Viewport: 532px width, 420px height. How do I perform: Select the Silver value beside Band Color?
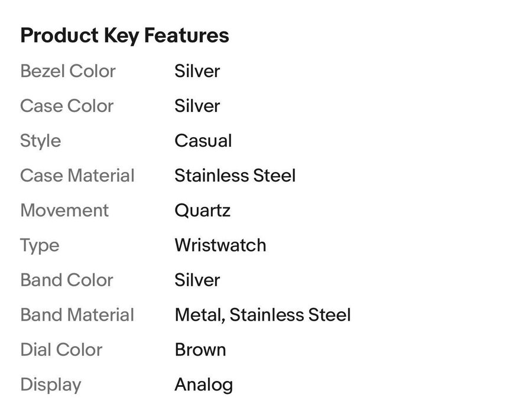[x=197, y=280]
